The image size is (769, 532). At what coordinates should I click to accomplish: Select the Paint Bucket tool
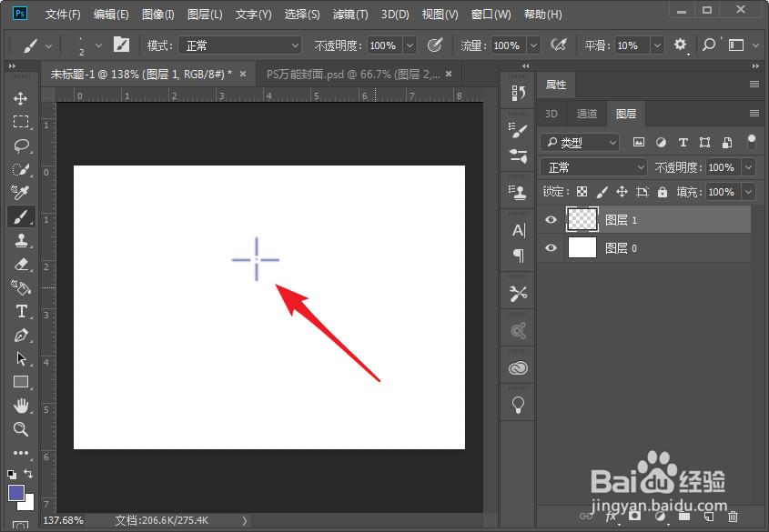click(x=21, y=287)
